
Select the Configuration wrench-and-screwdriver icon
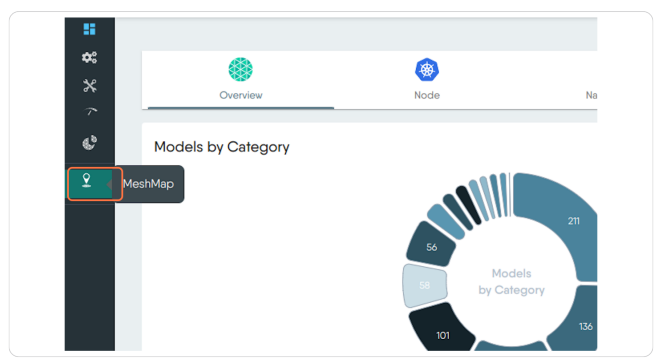point(89,86)
